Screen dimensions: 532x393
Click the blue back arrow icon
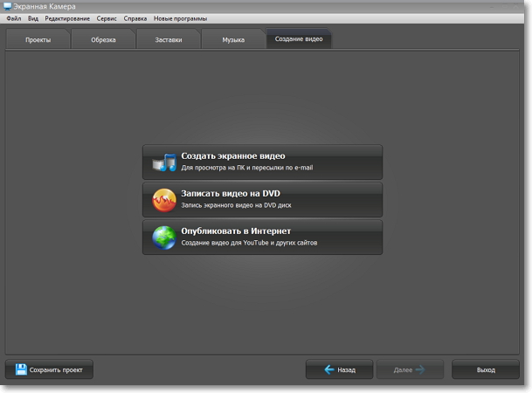(329, 369)
